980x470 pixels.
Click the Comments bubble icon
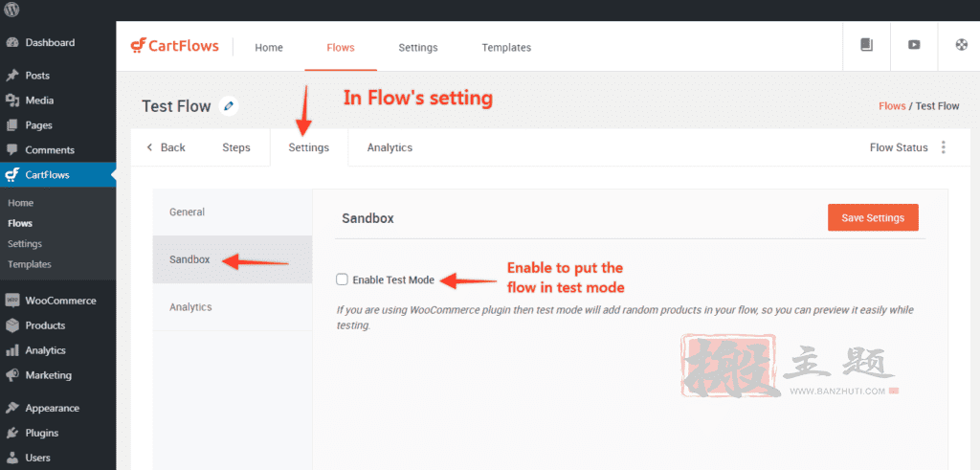[11, 150]
